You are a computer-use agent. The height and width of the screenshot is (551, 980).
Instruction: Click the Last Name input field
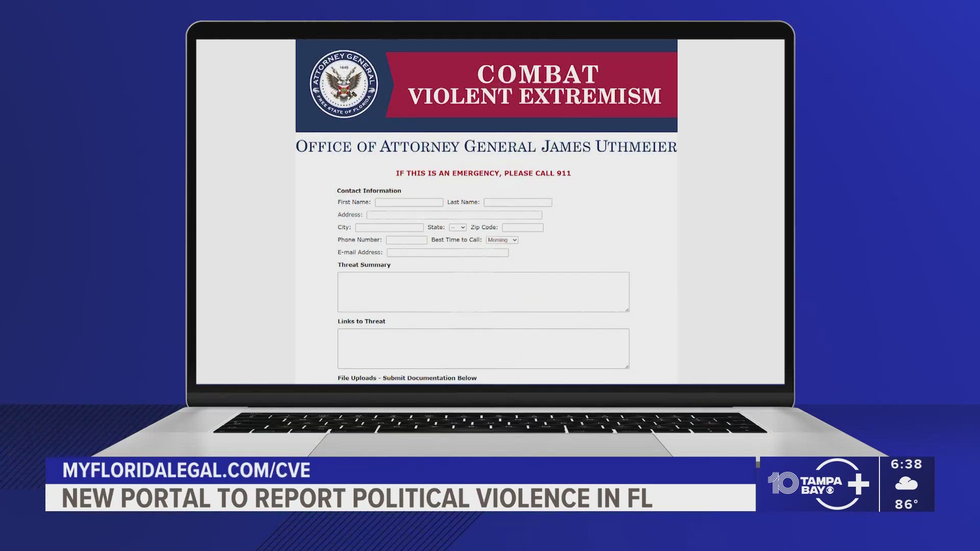(x=518, y=203)
